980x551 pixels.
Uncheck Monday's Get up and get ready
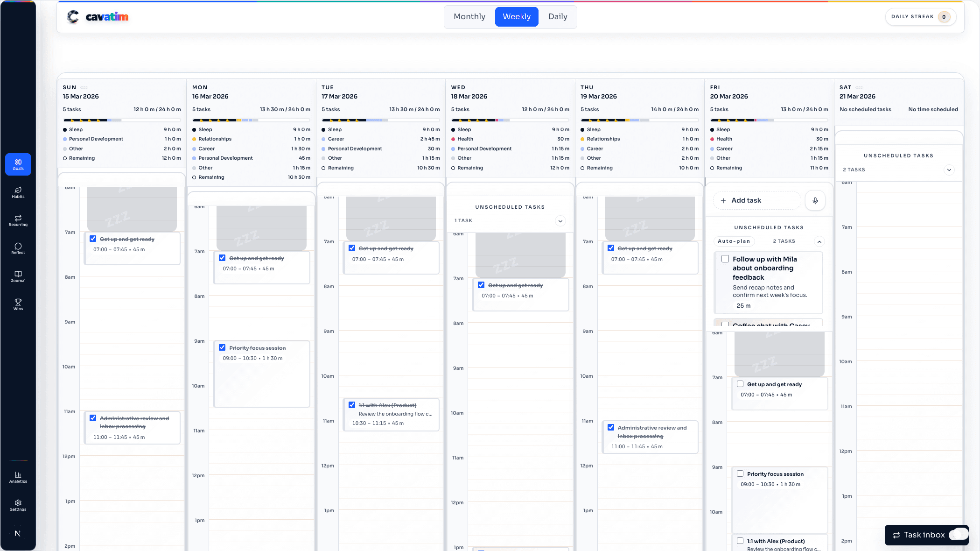coord(222,258)
